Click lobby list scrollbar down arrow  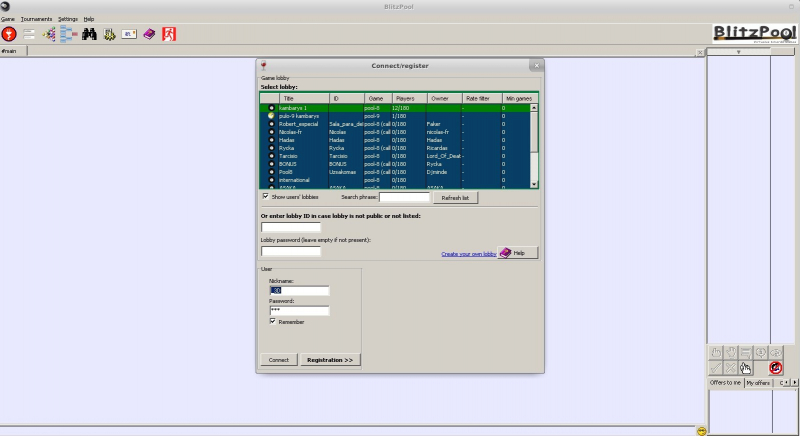(x=534, y=184)
